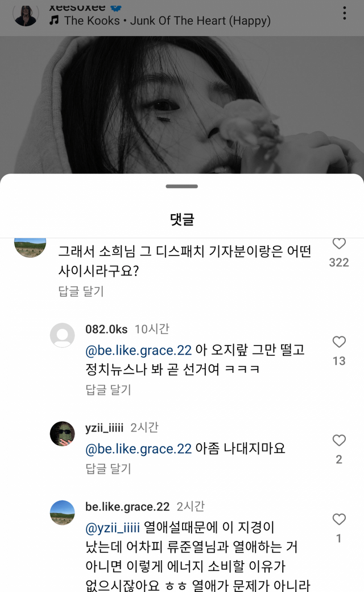This screenshot has height=592, width=364.
Task: Open the poster's profile picture at top
Action: [26, 14]
